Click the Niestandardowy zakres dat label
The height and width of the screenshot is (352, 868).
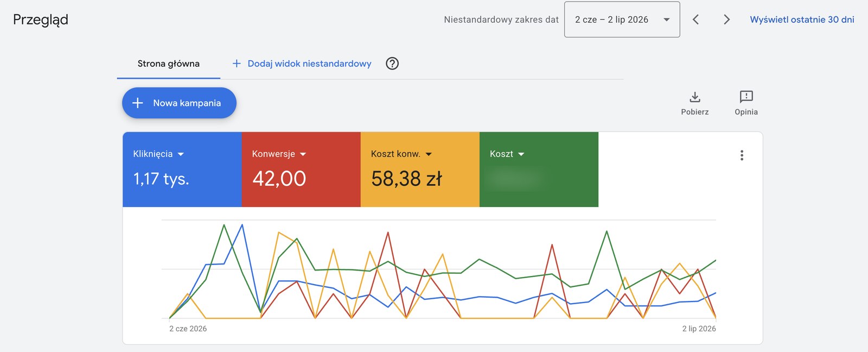tap(501, 20)
